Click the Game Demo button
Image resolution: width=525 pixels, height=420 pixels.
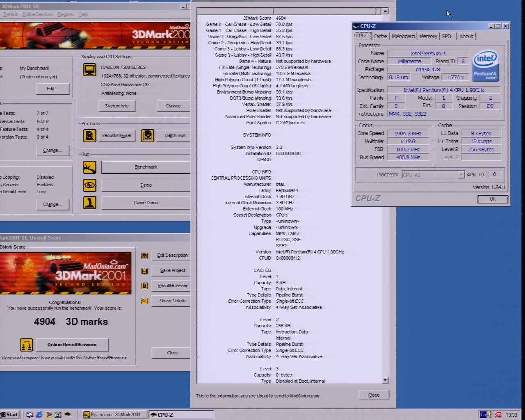(146, 203)
